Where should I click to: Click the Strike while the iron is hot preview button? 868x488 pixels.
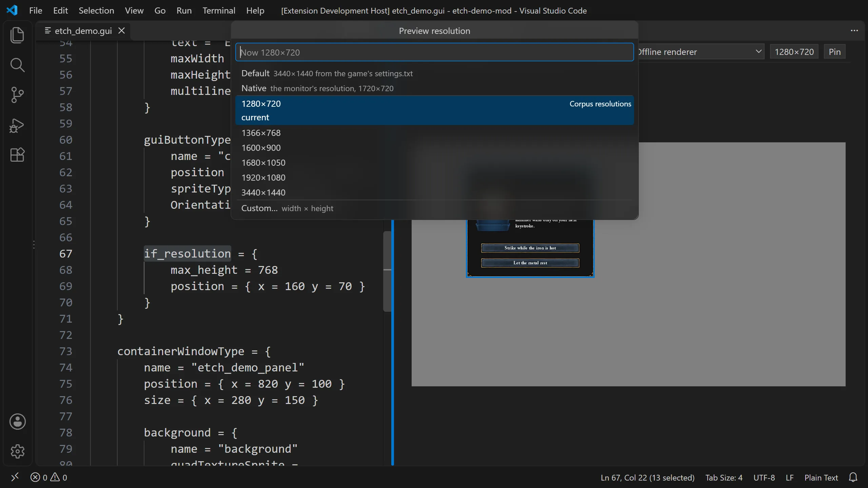coord(530,248)
